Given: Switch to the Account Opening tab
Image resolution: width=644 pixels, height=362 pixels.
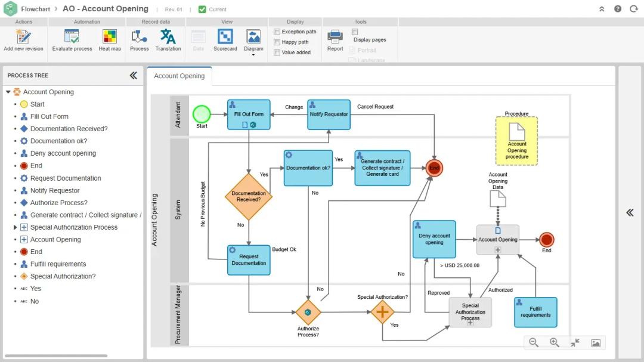Looking at the screenshot, I should click(179, 76).
